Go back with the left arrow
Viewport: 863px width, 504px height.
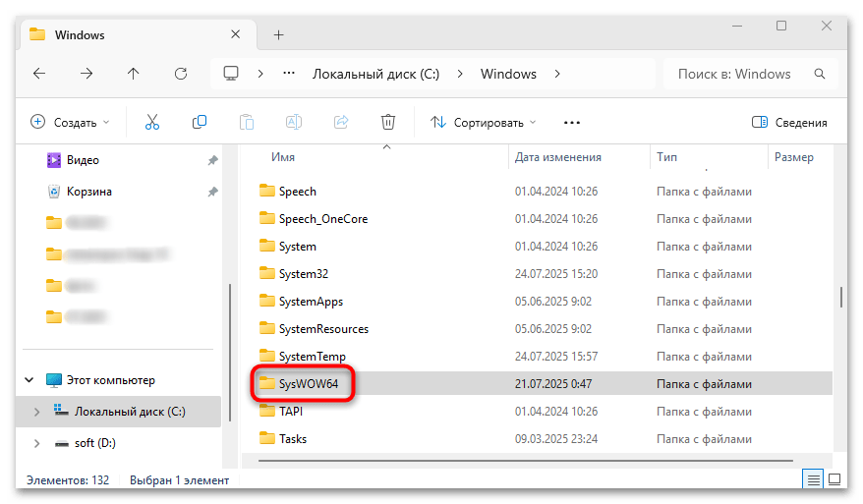[39, 73]
